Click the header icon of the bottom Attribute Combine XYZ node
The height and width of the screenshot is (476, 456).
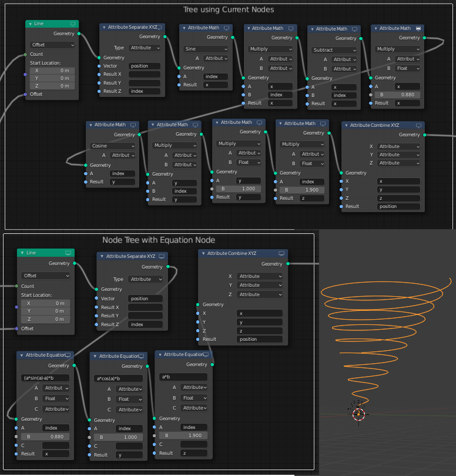(281, 253)
